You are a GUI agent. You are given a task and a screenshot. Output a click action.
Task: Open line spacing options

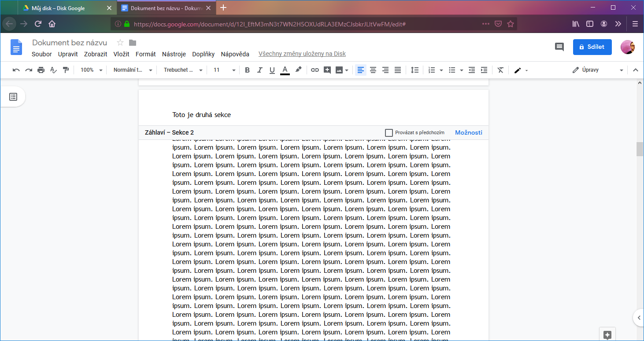[x=415, y=70]
